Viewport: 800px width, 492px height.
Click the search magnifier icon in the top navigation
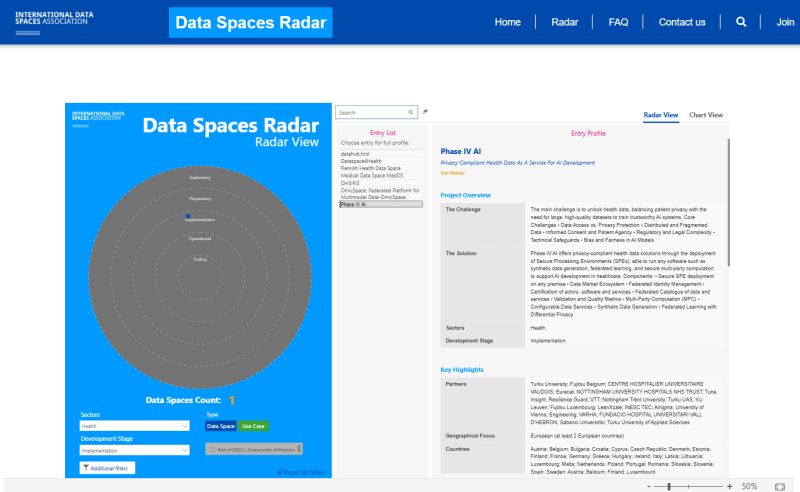[x=741, y=22]
